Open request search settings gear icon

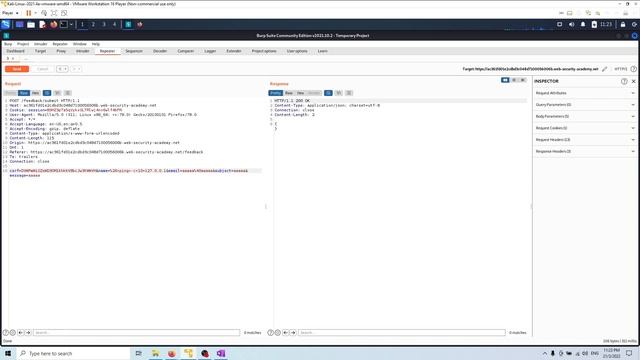click(13, 333)
